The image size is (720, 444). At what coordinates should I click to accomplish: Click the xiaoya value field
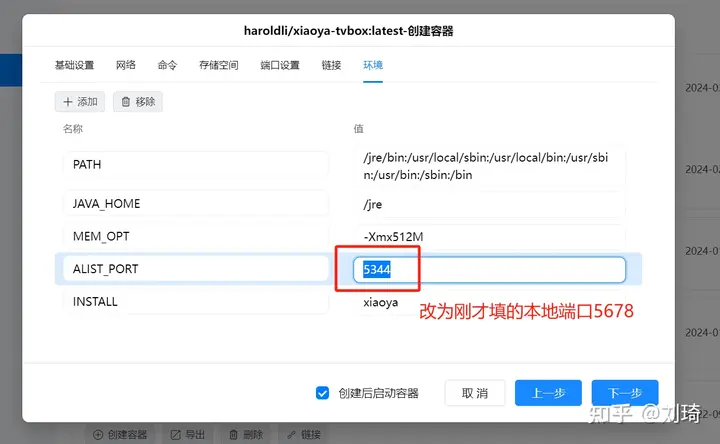click(x=489, y=302)
